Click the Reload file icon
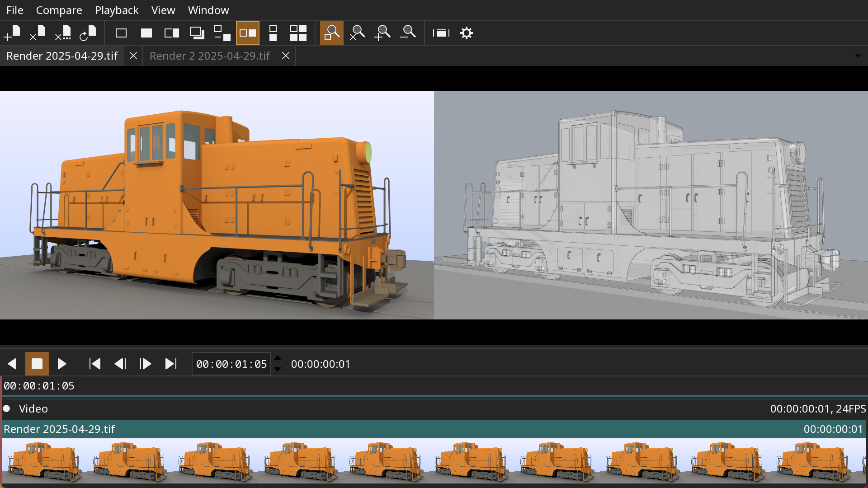This screenshot has width=868, height=488. (88, 33)
